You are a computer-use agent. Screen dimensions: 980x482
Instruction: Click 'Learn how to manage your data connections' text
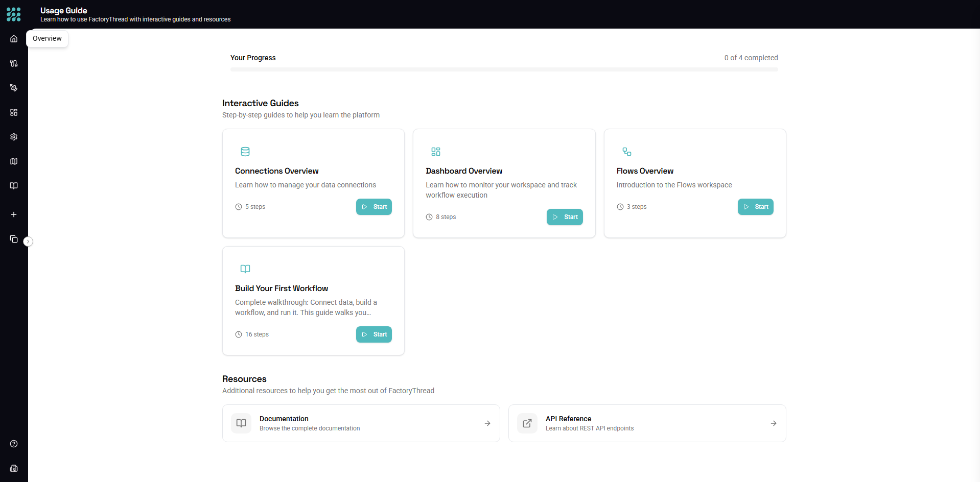point(306,185)
